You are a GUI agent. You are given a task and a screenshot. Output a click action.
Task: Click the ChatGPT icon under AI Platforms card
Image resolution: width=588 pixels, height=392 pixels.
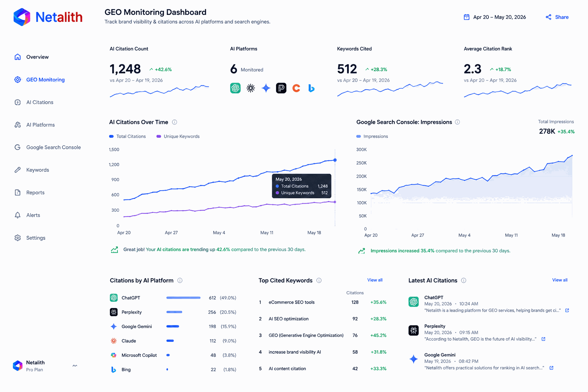235,88
